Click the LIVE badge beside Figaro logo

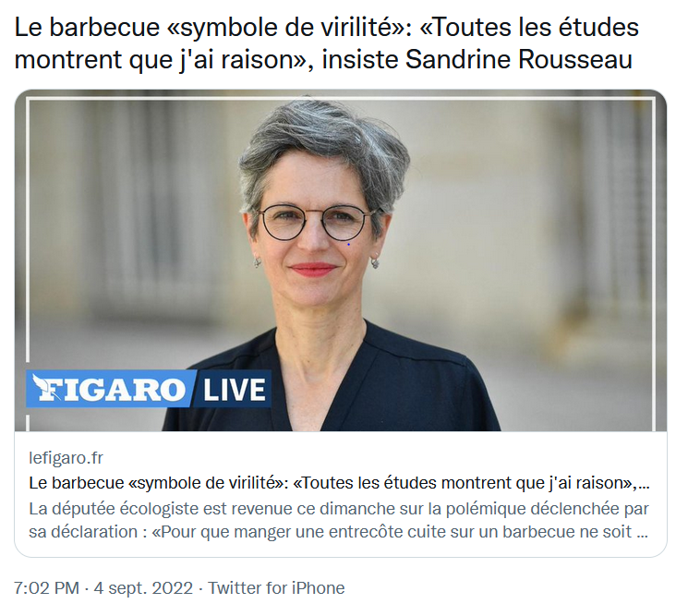coord(234,390)
